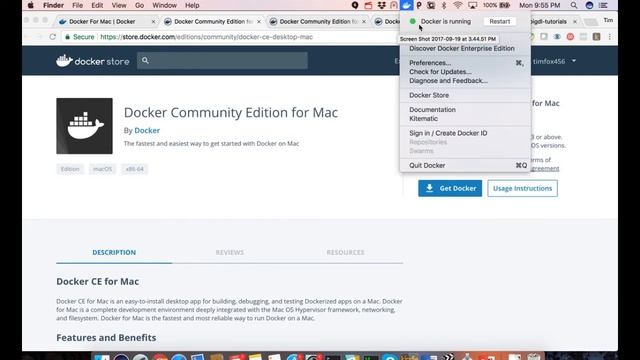Focus the Docker Store search field
The width and height of the screenshot is (640, 360).
click(x=222, y=60)
